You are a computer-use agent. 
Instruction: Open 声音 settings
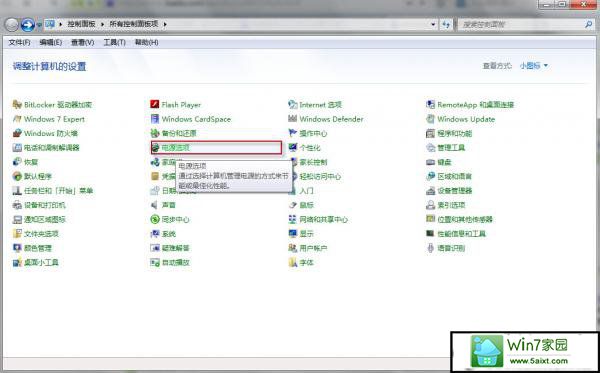(x=163, y=205)
